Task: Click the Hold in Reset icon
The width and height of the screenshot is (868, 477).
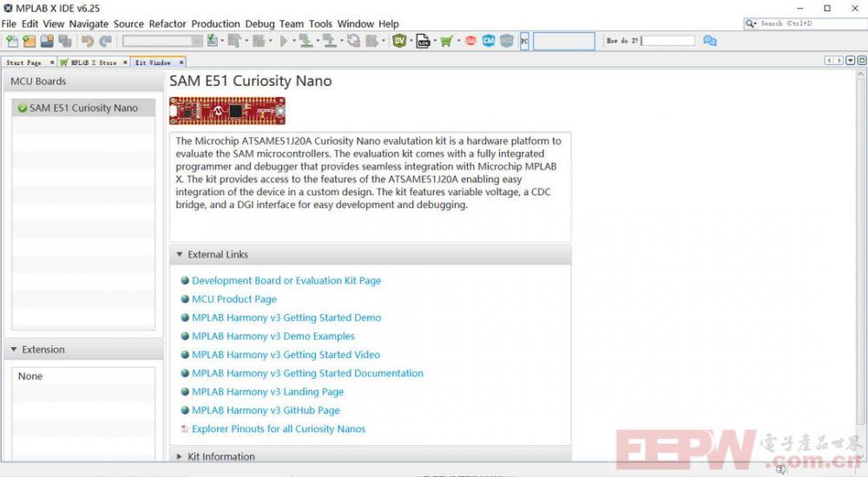Action: coord(354,41)
